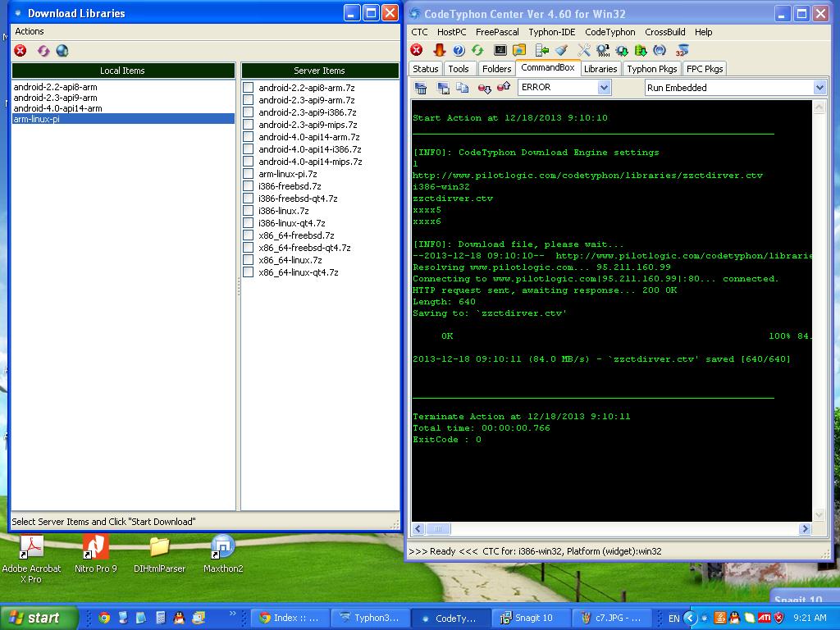Click the purple refresh arrows icon in Download Libraries
Viewport: 840px width, 630px height.
click(43, 51)
